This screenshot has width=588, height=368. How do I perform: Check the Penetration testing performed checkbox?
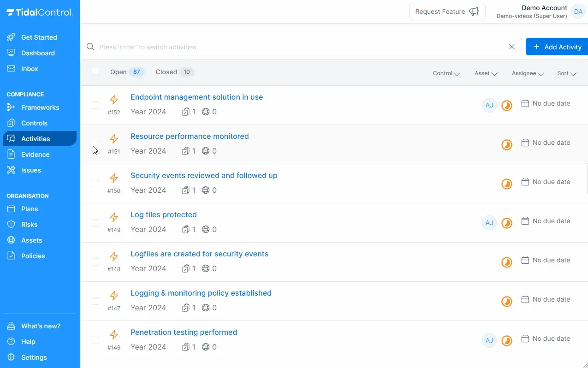[x=95, y=340]
